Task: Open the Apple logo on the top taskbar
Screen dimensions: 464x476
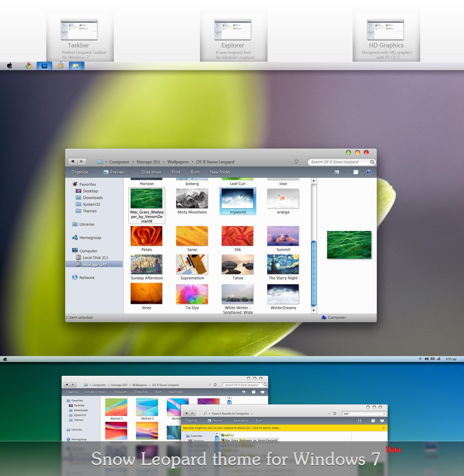Action: pos(9,66)
